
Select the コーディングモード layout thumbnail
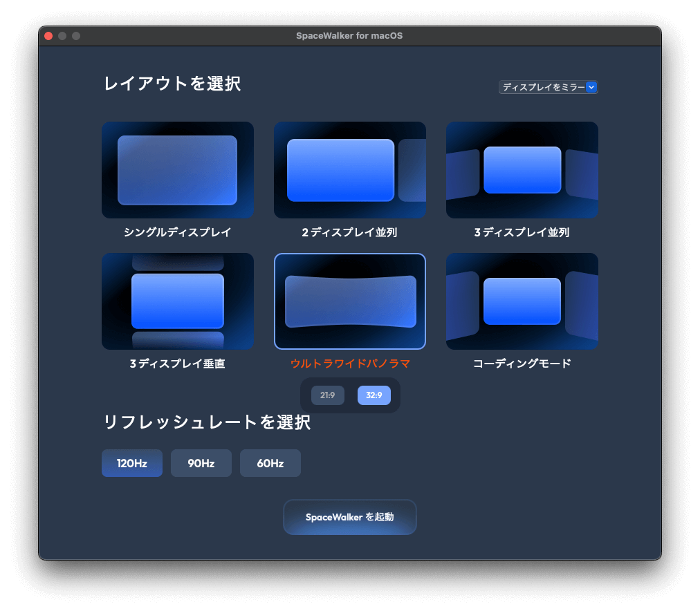(522, 301)
